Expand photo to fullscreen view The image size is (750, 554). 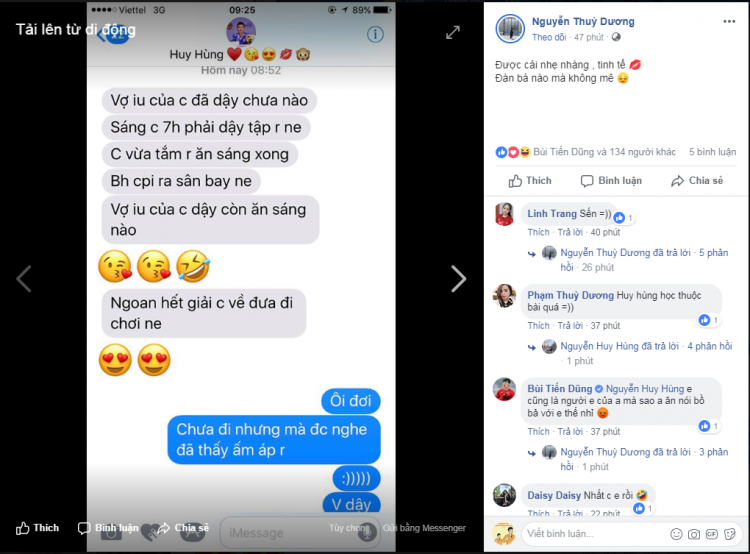452,33
